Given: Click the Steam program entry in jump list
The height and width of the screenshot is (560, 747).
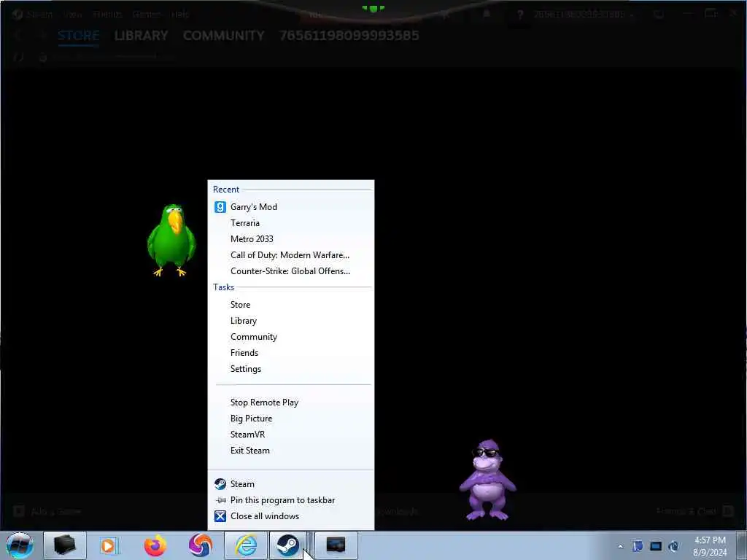Looking at the screenshot, I should click(290, 484).
